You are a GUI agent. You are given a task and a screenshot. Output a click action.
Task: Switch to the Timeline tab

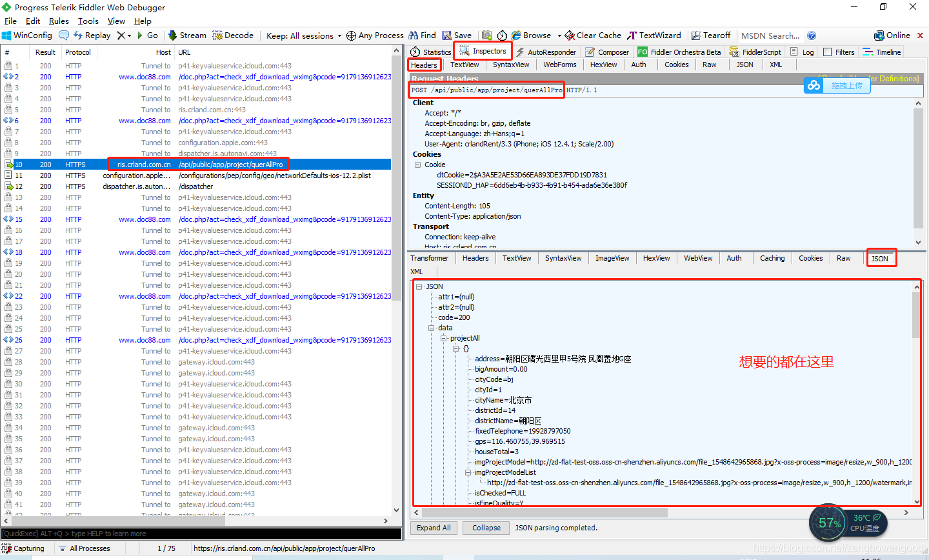click(882, 52)
